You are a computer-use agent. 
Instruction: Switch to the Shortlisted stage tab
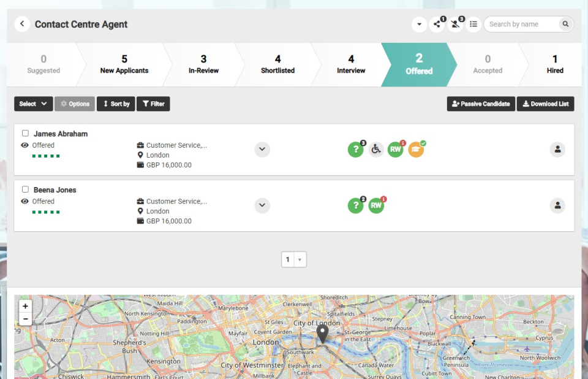coord(277,64)
